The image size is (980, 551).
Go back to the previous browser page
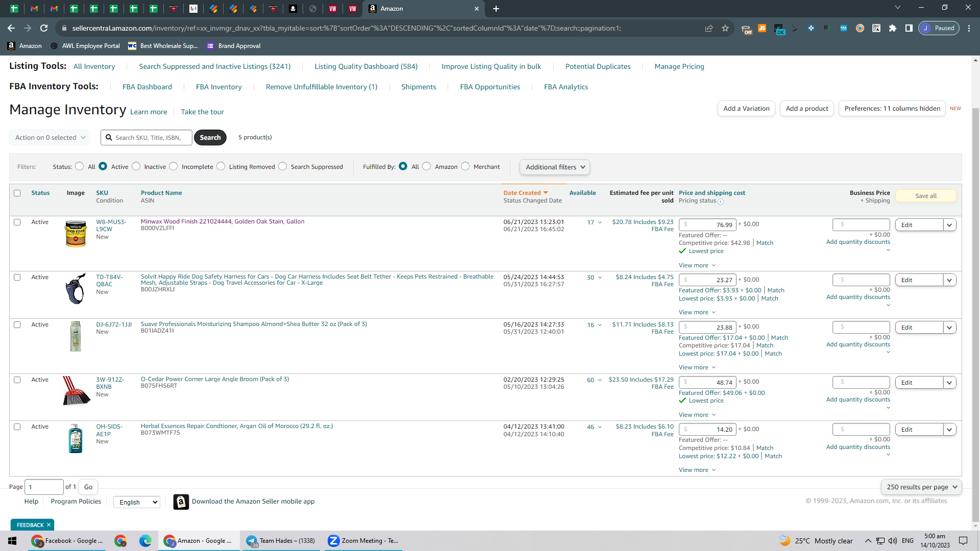pyautogui.click(x=11, y=28)
